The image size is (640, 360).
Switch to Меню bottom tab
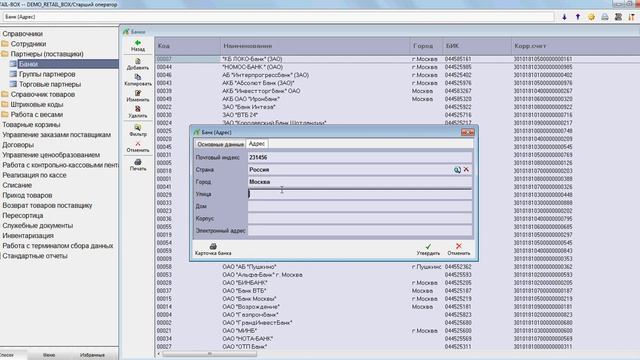[x=49, y=355]
